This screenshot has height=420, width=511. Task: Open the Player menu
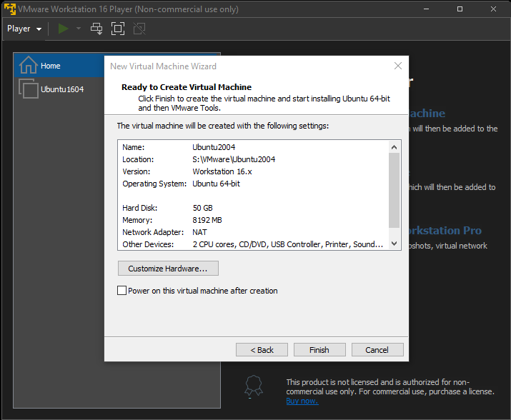24,29
